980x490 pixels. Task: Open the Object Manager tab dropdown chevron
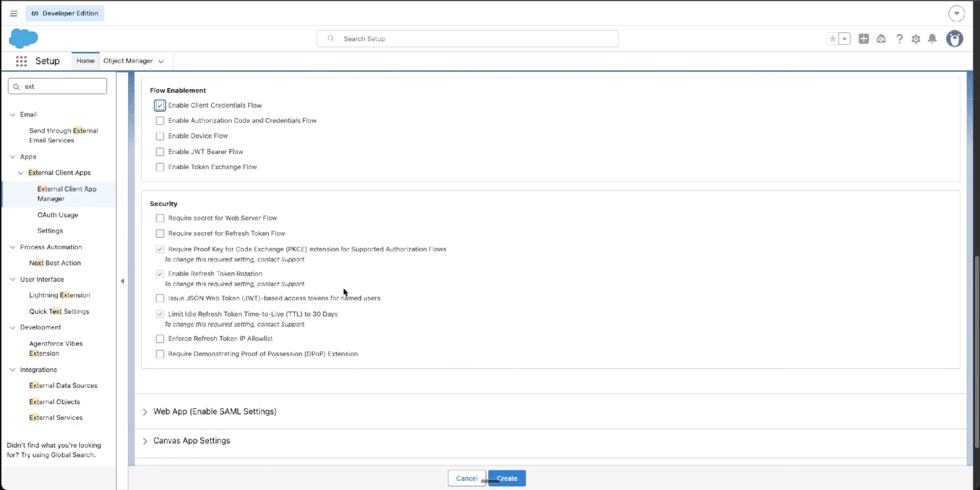161,61
